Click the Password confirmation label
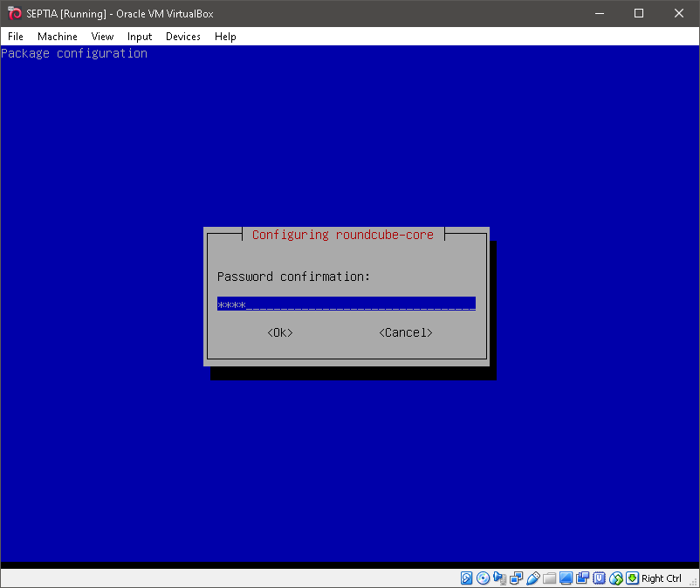Screen dimensions: 700x588 (294, 277)
